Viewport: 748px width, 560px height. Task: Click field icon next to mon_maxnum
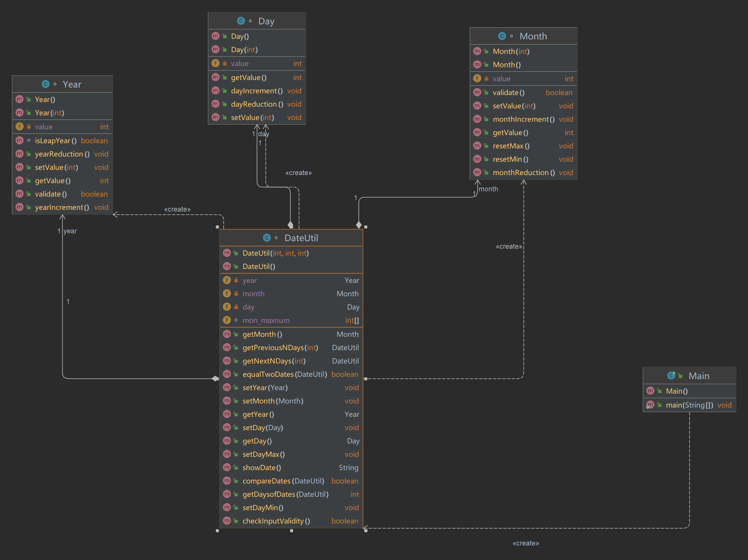click(x=227, y=320)
